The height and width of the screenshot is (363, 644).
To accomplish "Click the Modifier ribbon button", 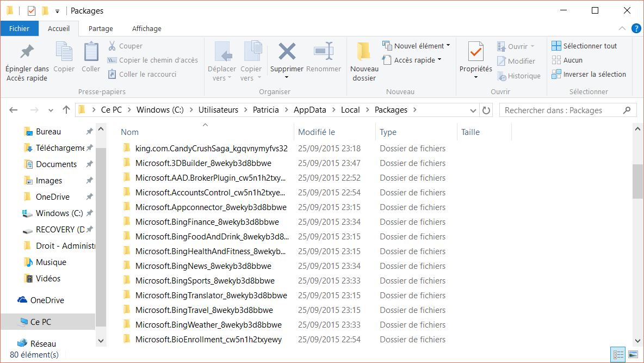I will [516, 61].
